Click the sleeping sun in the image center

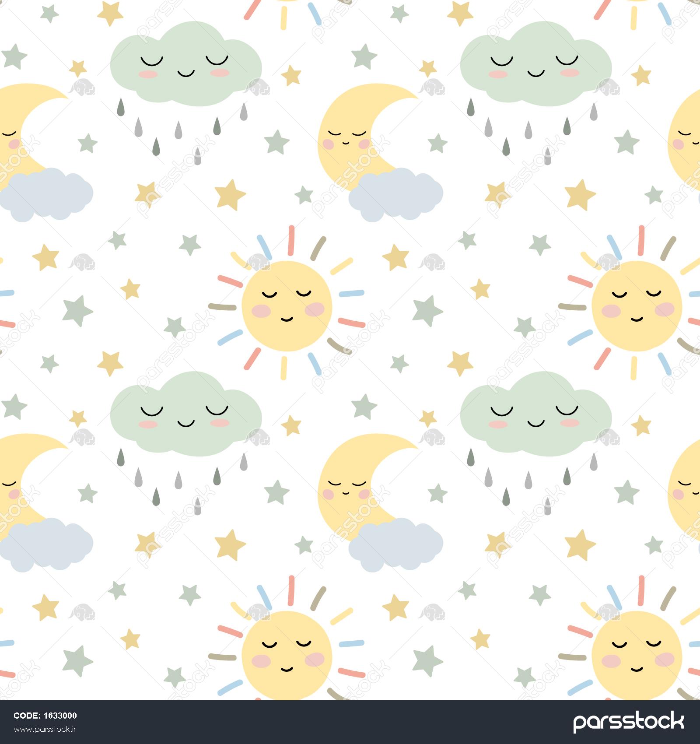tap(287, 306)
